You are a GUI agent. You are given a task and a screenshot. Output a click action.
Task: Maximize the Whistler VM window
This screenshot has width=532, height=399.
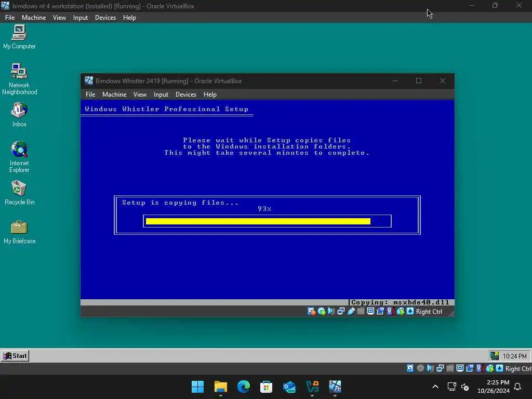(419, 81)
